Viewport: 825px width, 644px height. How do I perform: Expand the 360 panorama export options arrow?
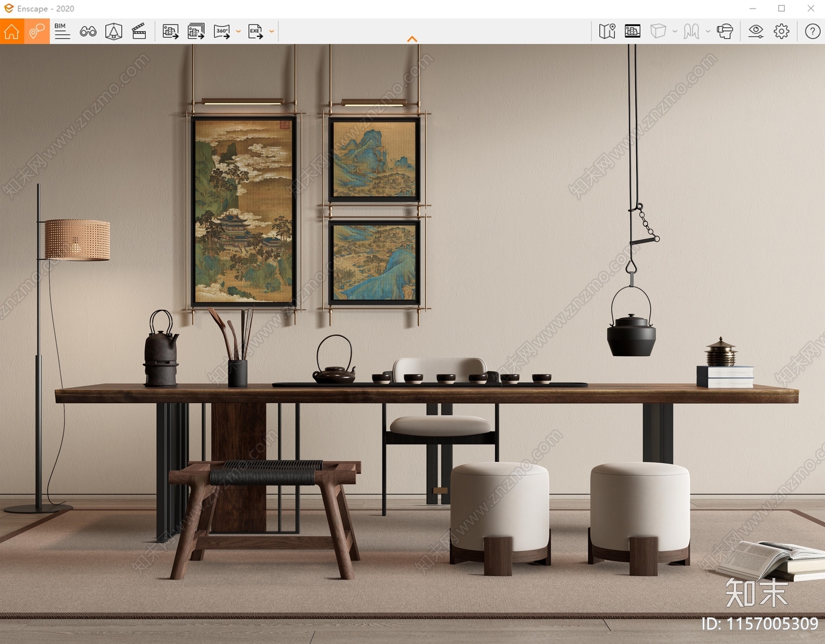point(238,31)
